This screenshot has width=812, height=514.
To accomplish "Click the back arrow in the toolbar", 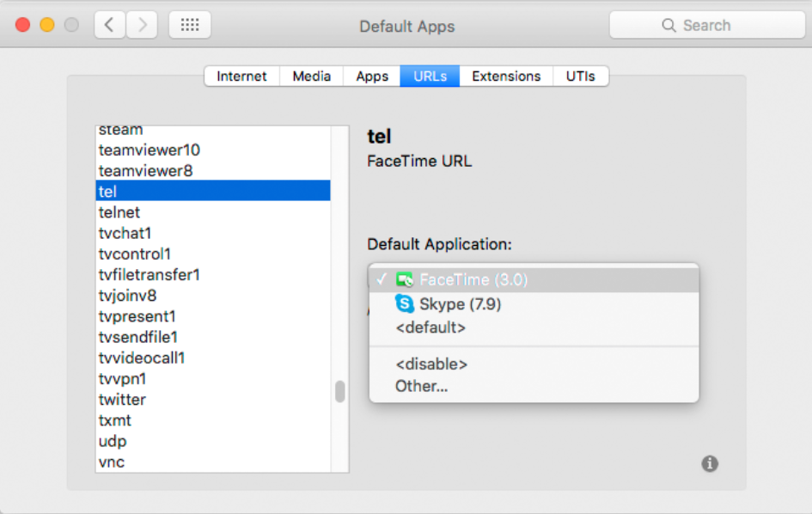I will (108, 24).
